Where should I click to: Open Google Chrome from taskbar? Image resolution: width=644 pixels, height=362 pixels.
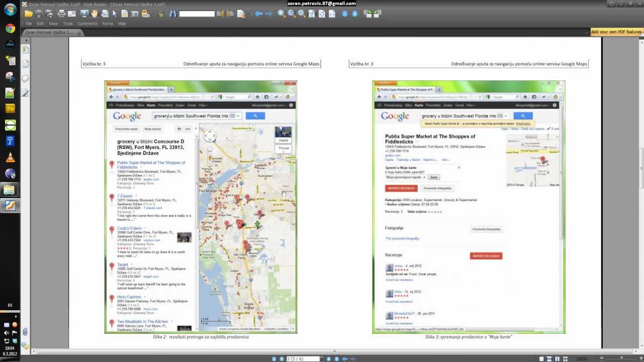click(x=10, y=29)
